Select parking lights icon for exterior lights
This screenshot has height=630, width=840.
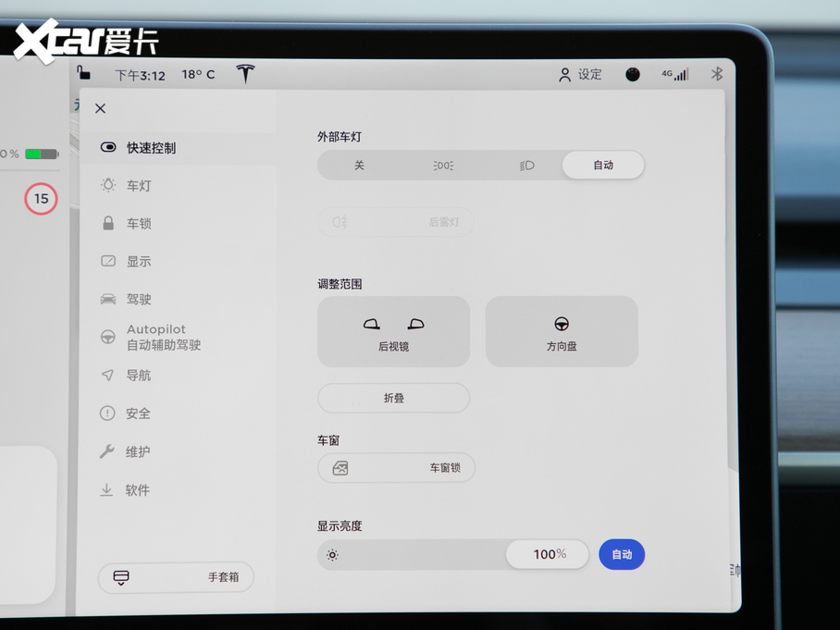point(443,166)
